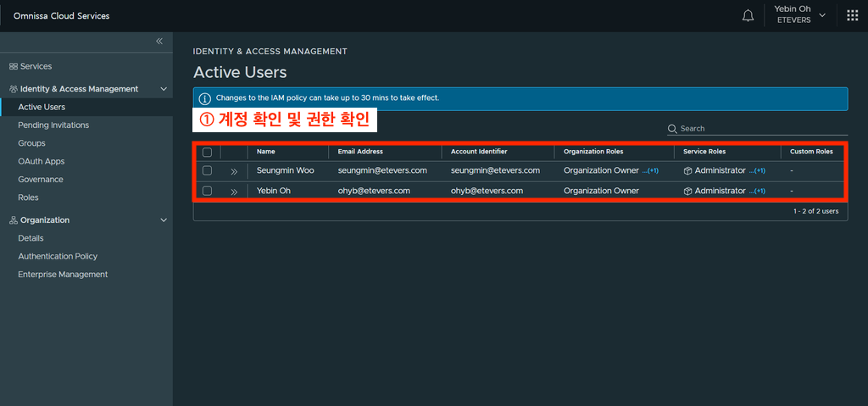This screenshot has width=868, height=406.
Task: Click the Services grid icon
Action: click(14, 66)
